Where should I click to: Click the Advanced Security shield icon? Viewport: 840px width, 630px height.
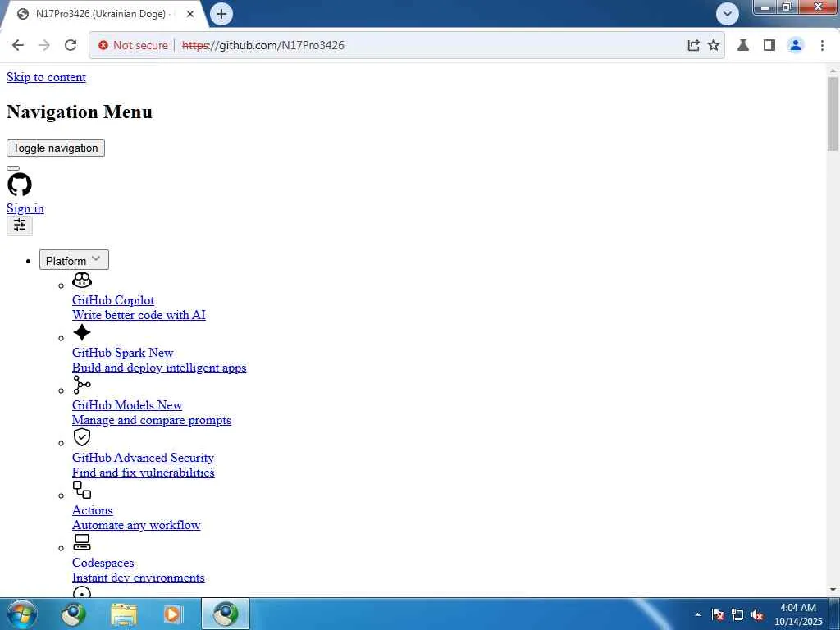(x=82, y=437)
